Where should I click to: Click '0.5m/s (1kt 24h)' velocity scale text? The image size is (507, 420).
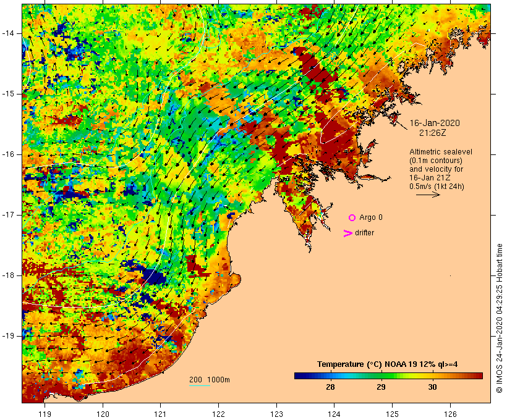[437, 187]
